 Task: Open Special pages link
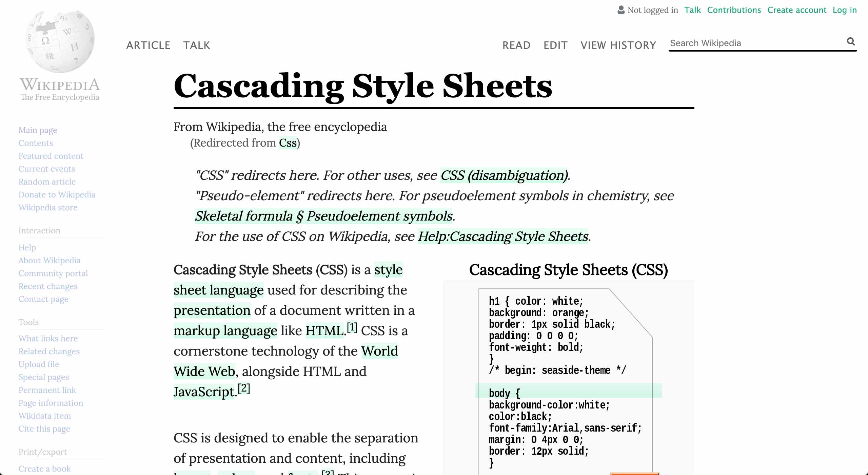pyautogui.click(x=44, y=377)
